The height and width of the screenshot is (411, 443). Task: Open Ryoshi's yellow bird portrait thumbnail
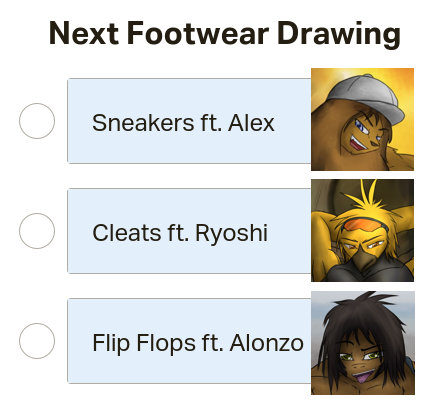point(363,230)
